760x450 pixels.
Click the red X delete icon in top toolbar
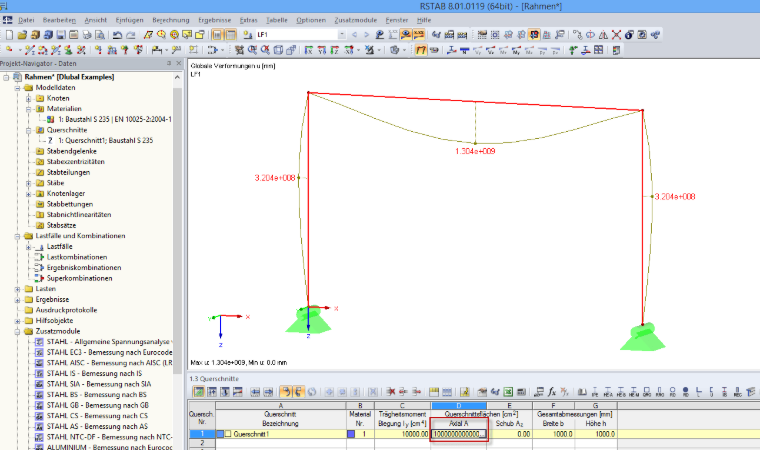(x=616, y=34)
